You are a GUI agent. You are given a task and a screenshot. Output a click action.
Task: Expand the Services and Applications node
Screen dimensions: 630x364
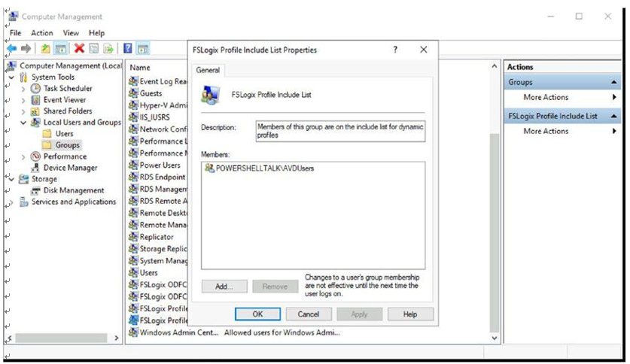pyautogui.click(x=11, y=202)
